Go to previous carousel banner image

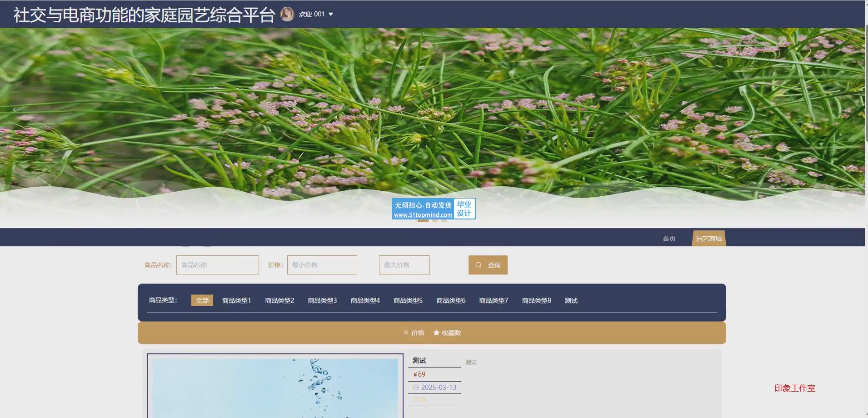(x=15, y=109)
